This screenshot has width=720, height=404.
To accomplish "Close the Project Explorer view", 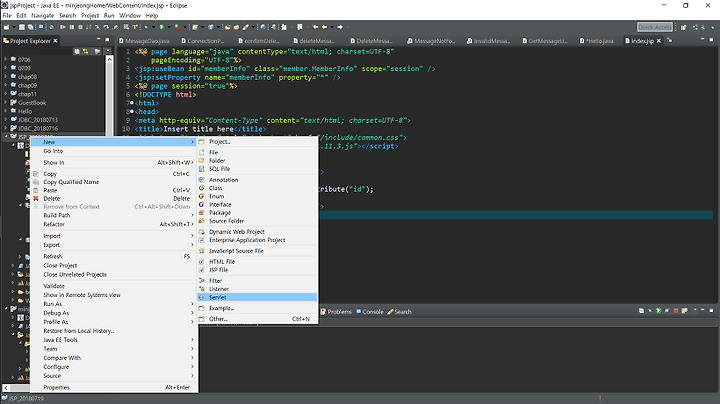I will 55,41.
